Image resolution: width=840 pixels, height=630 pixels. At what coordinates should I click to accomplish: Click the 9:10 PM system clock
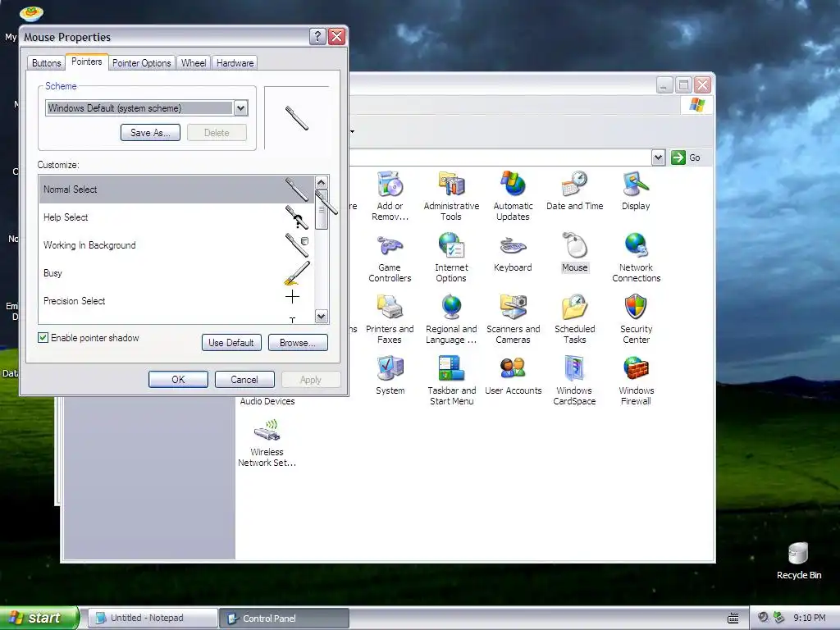pos(810,618)
